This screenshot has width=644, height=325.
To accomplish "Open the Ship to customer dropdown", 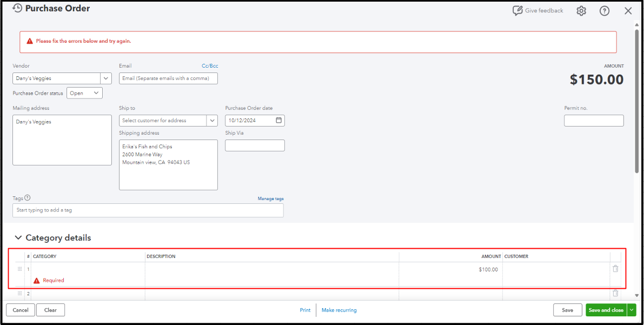I will [213, 121].
